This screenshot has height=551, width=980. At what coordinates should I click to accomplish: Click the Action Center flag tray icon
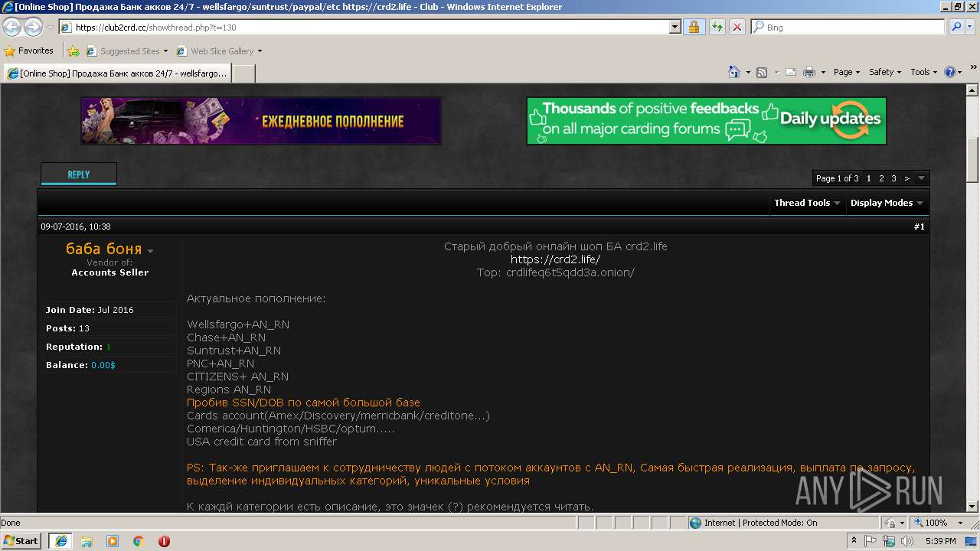871,541
